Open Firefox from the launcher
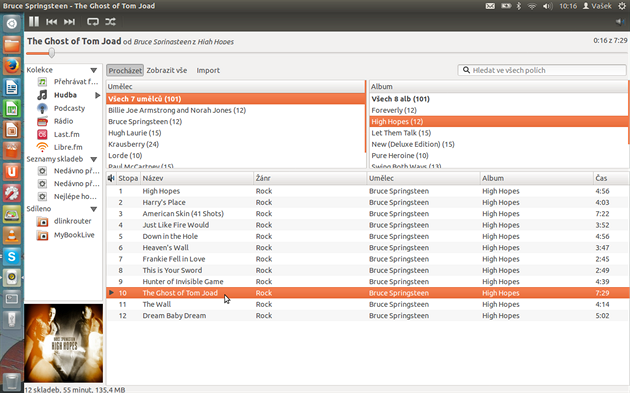 point(12,66)
